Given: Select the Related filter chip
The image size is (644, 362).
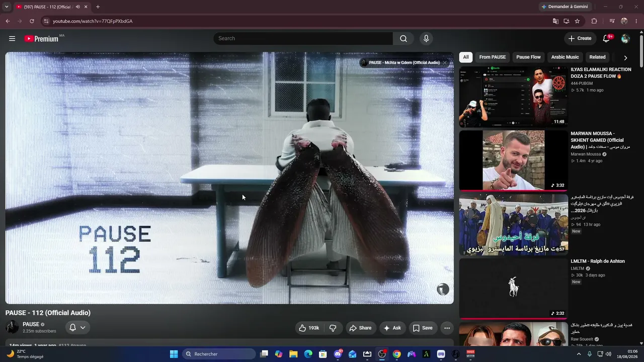Looking at the screenshot, I should pos(598,57).
